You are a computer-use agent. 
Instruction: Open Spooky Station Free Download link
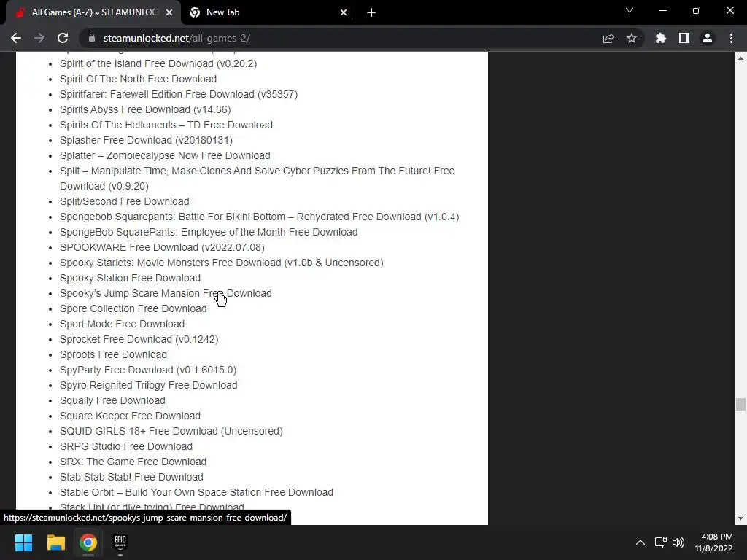pos(130,278)
